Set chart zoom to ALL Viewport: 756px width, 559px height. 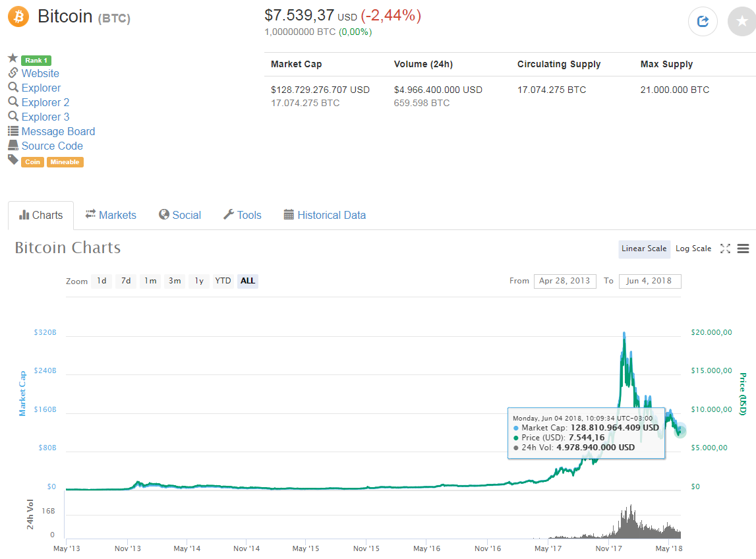click(248, 281)
